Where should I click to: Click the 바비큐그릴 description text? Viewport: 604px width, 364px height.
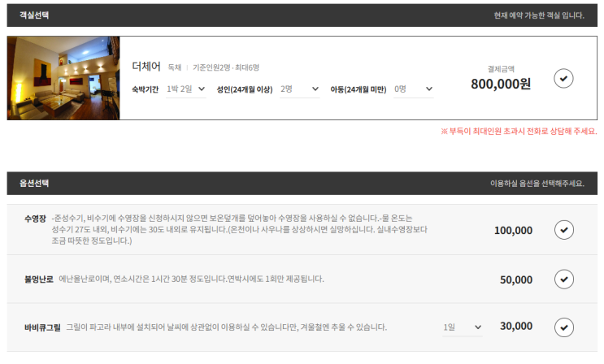coord(227,327)
